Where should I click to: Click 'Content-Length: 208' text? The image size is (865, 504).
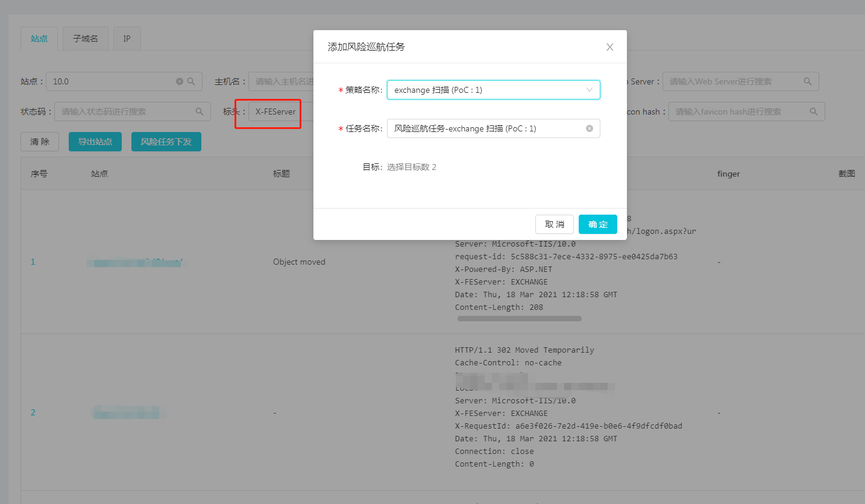click(x=499, y=307)
